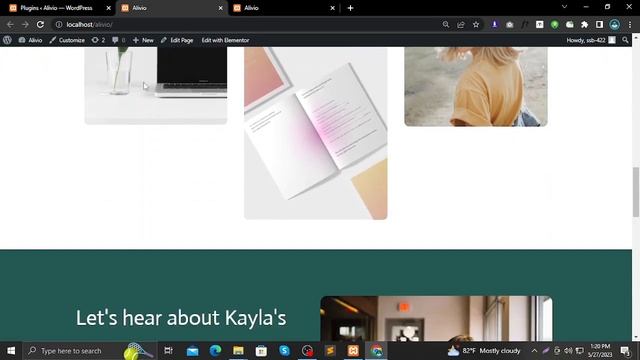Open Sublime Text from the taskbar
Screen dimensions: 640x360
pyautogui.click(x=330, y=351)
